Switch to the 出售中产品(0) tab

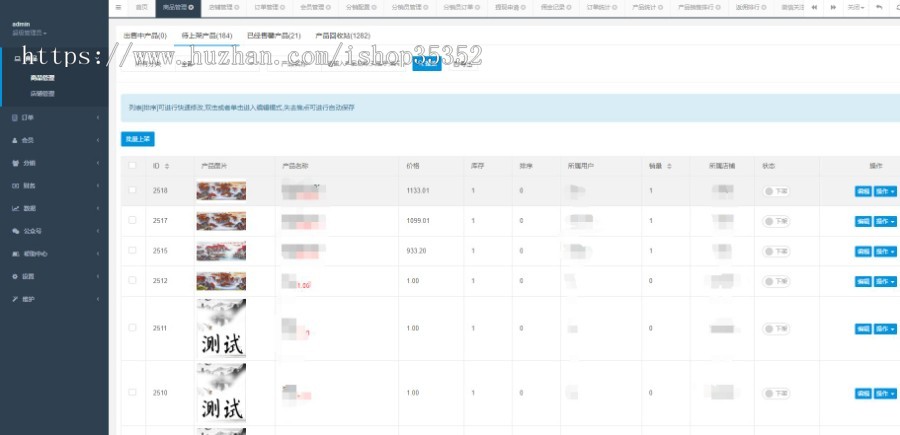pyautogui.click(x=145, y=36)
